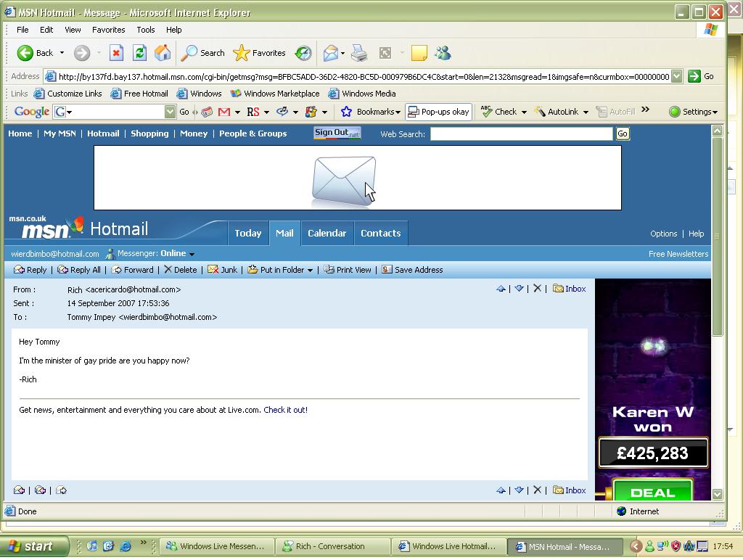Open the Messenger Online status dropdown

(192, 254)
